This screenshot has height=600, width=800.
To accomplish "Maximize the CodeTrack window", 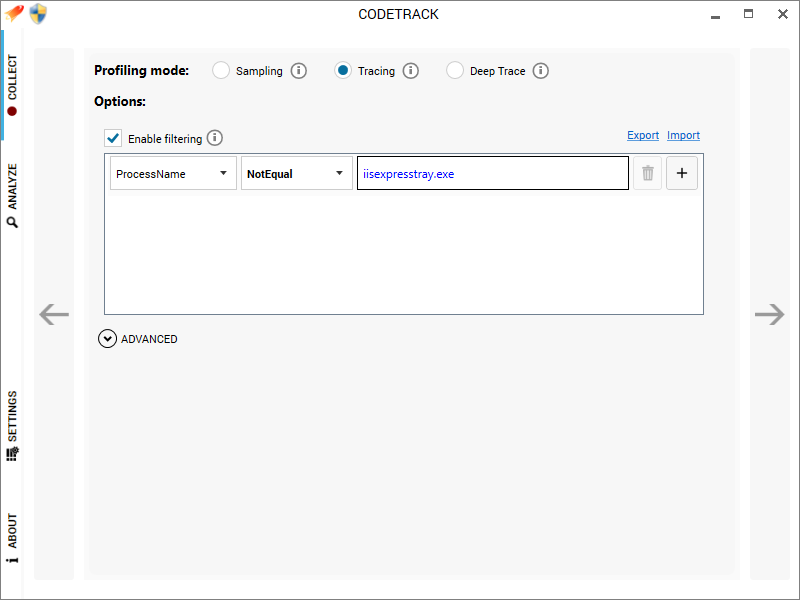I will [748, 14].
